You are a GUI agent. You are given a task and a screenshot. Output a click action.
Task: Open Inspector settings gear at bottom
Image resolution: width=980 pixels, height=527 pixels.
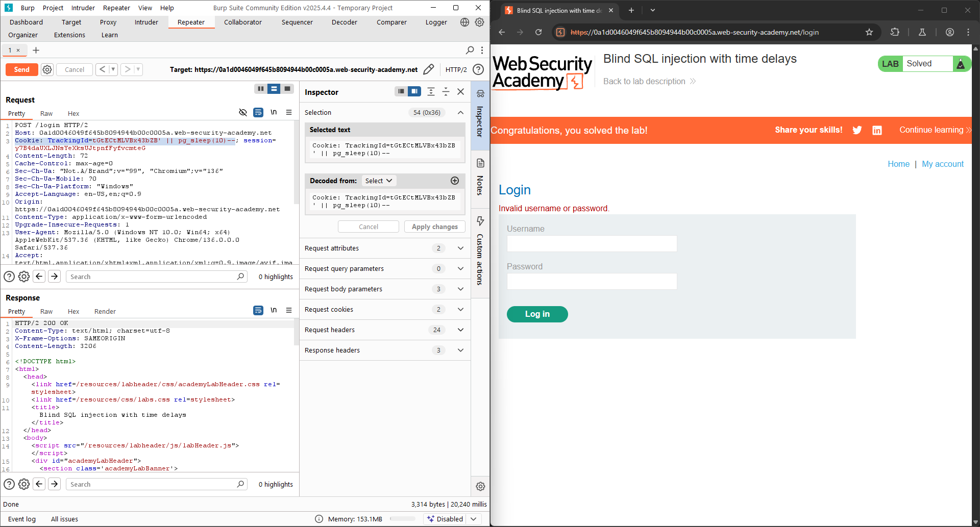click(x=480, y=487)
